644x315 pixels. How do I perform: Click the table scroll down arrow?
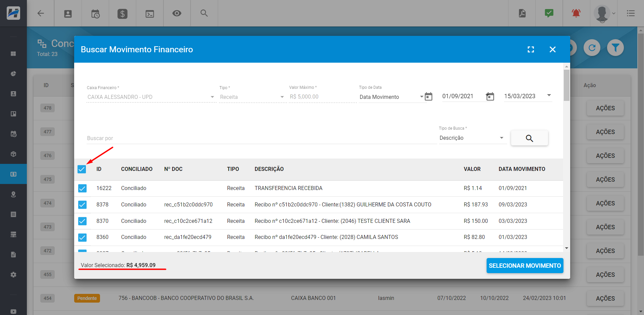pos(566,248)
